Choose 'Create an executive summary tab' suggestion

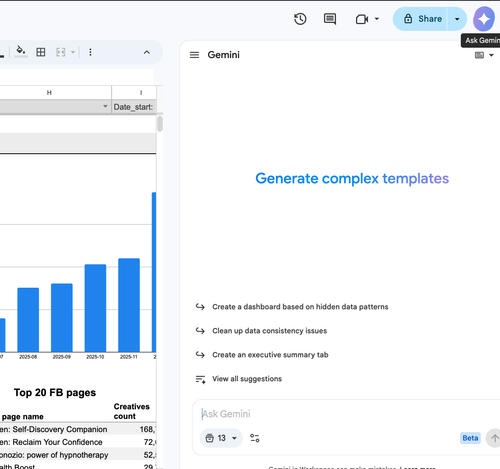coord(270,355)
